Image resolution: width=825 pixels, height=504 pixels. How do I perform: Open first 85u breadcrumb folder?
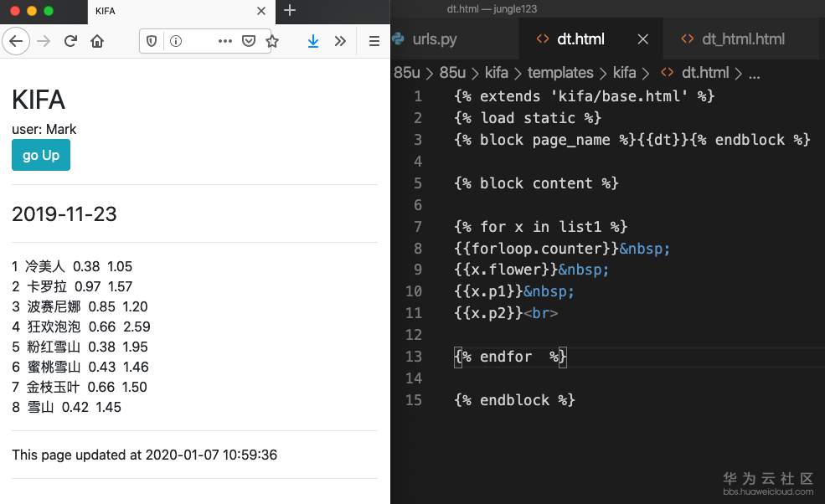click(407, 73)
